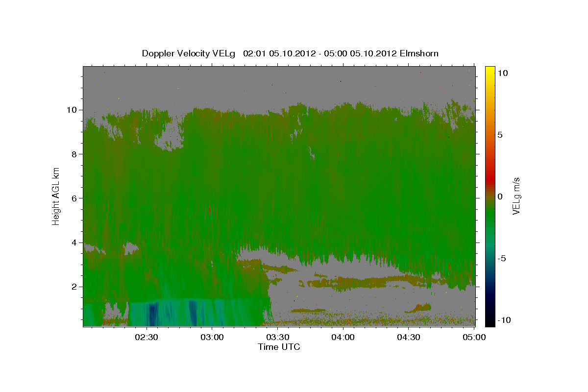588x392 pixels.
Task: Click the 05:00 time tick label
Action: (x=474, y=337)
